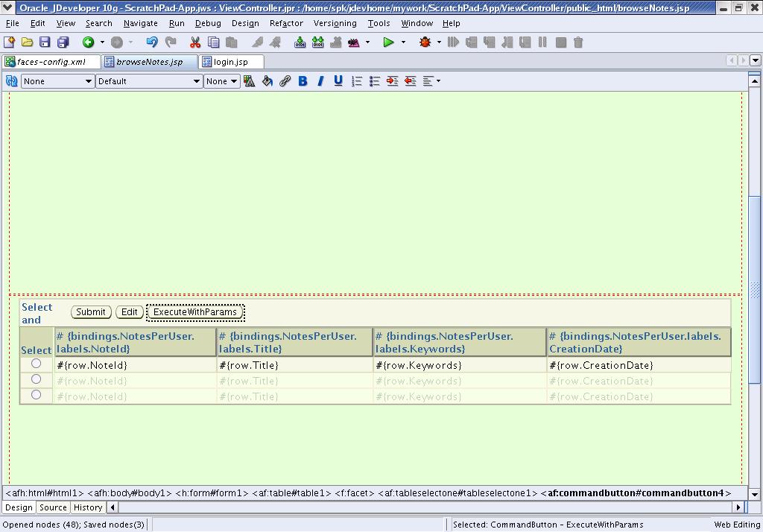
Task: Click the text alignment icon
Action: [x=428, y=81]
